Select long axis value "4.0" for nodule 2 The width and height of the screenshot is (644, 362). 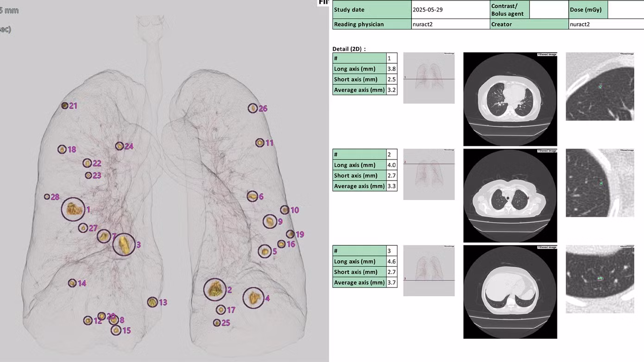[x=391, y=165]
